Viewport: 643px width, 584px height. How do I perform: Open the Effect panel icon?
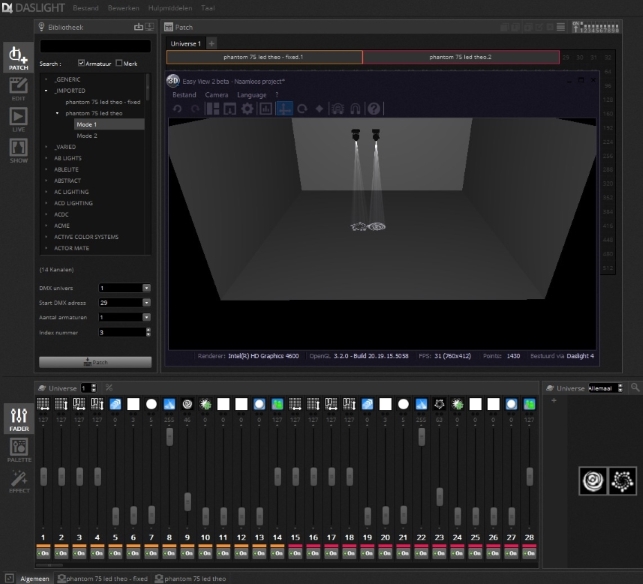[19, 481]
